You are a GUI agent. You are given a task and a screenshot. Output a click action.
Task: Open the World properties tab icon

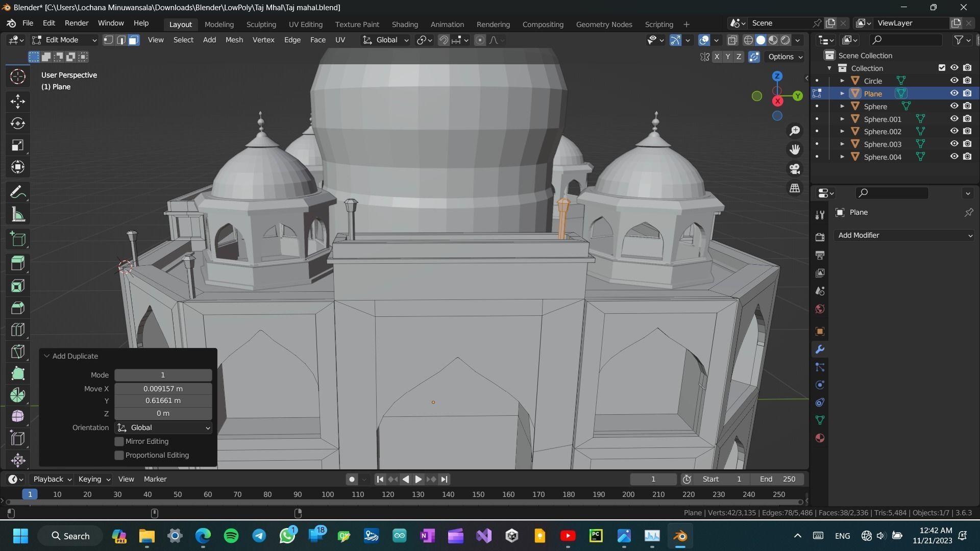(820, 309)
